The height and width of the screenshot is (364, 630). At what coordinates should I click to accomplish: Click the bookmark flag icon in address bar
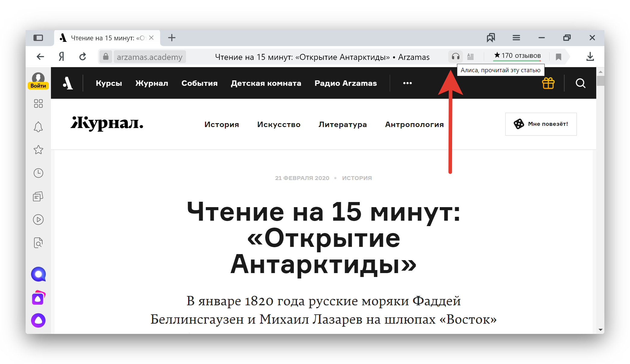coord(558,57)
